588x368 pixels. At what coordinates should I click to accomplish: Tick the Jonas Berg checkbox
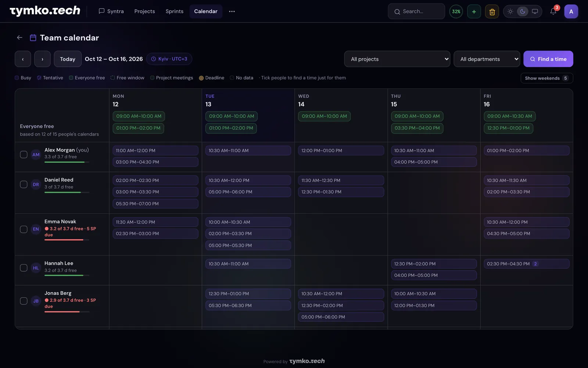24,301
